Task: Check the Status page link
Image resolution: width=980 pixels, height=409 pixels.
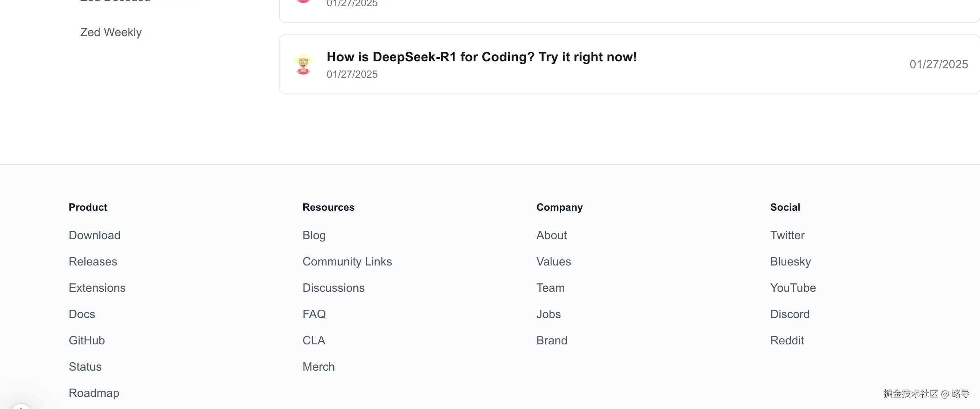Action: click(85, 366)
